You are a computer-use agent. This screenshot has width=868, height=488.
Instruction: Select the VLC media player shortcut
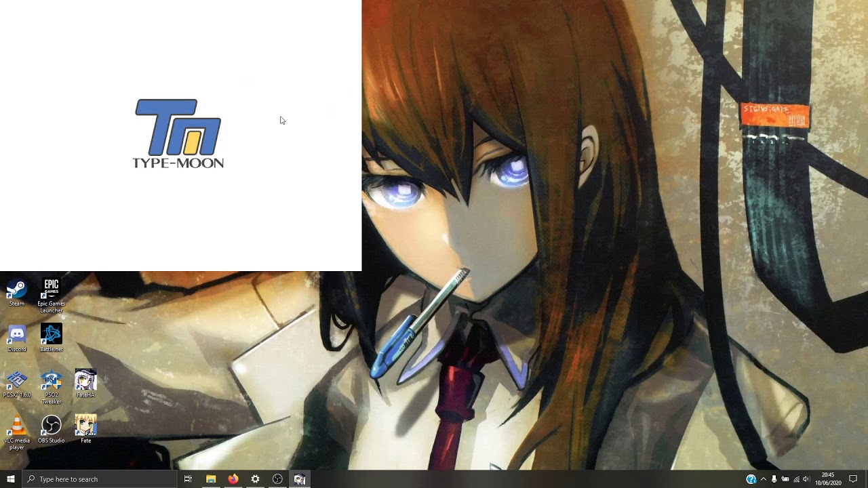pos(17,432)
